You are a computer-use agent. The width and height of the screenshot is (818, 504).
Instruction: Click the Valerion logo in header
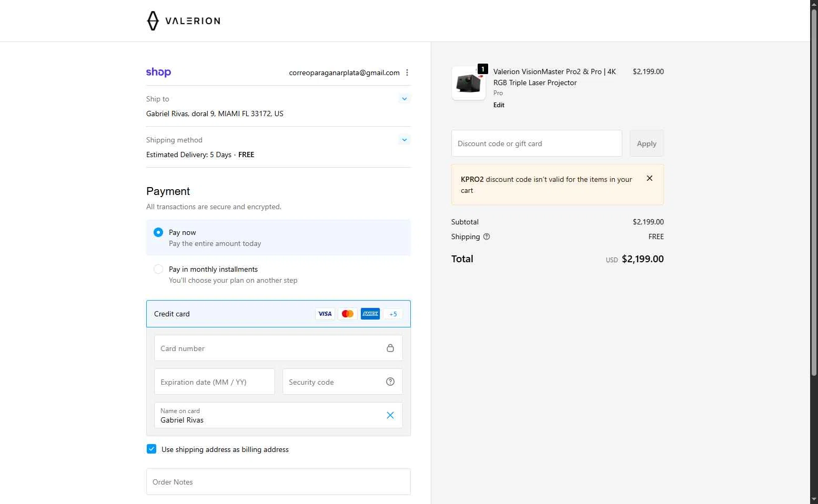coord(183,21)
